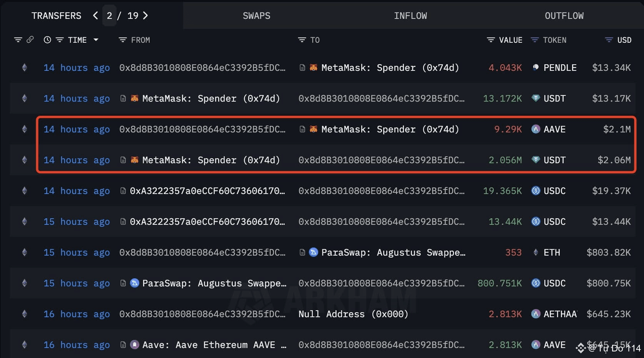The image size is (644, 358).
Task: Click USDC token icon on 800.751K row
Action: pos(536,283)
